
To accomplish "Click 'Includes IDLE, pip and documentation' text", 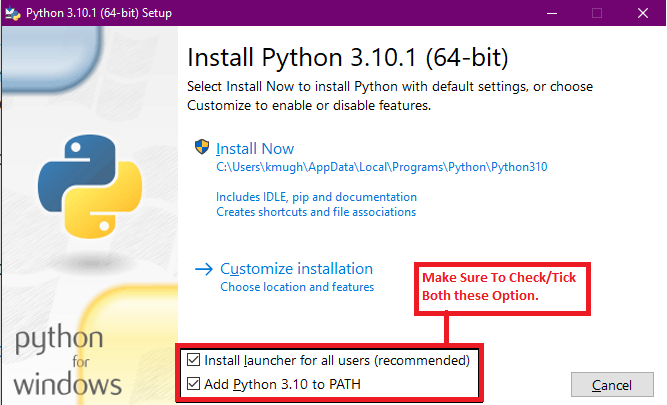I will pos(316,197).
